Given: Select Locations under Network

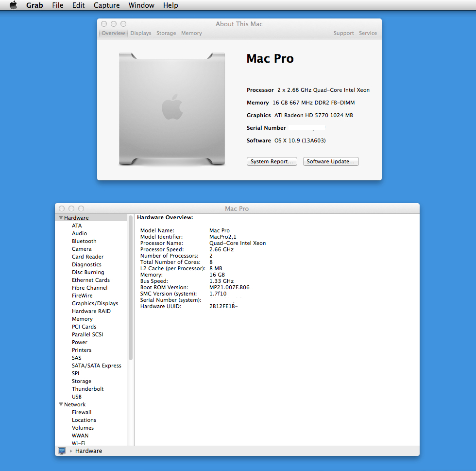Looking at the screenshot, I should click(x=84, y=420).
